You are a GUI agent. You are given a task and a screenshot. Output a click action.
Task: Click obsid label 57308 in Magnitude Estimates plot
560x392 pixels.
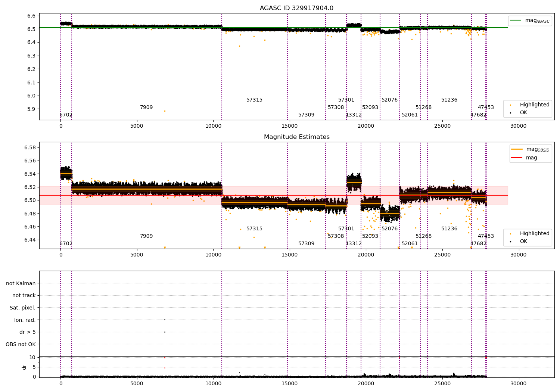click(336, 236)
